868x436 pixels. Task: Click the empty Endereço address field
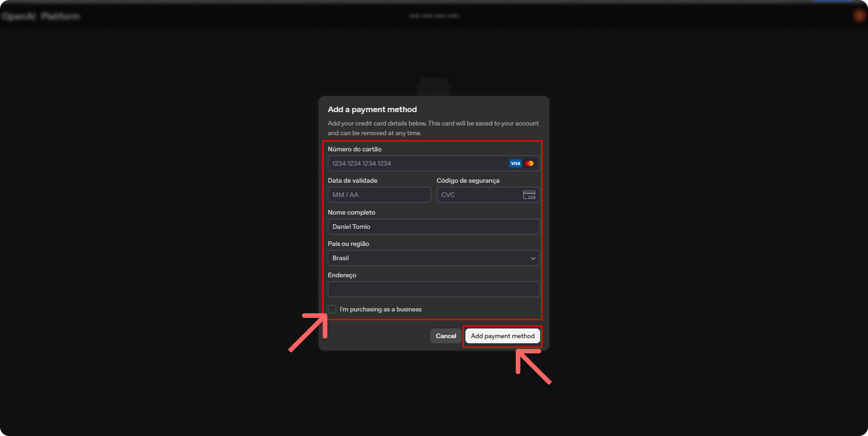click(434, 289)
